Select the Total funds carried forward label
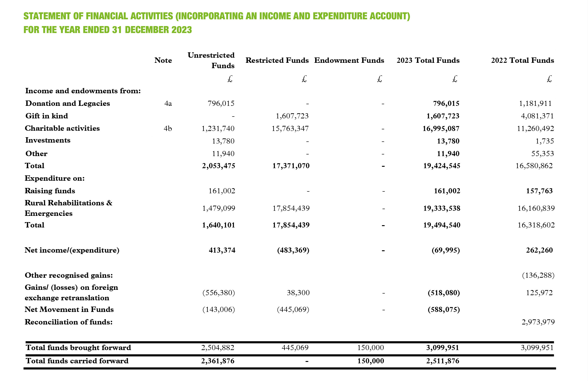The image size is (588, 381). click(77, 361)
